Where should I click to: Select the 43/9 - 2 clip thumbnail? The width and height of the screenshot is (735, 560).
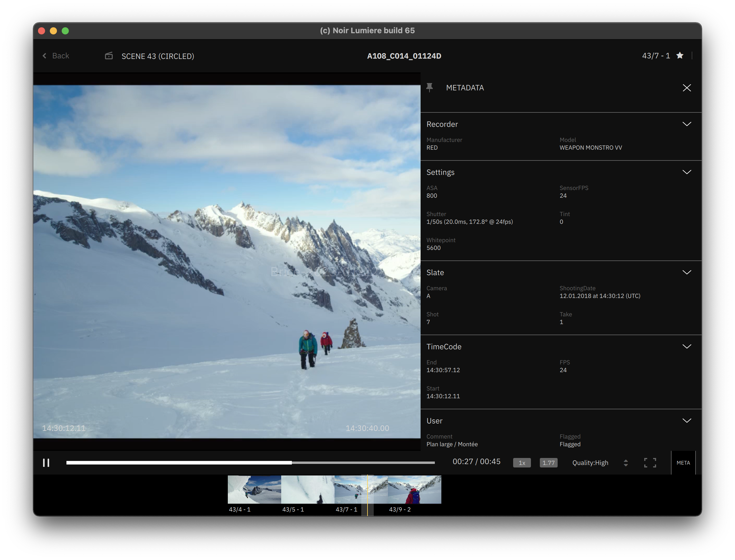pyautogui.click(x=414, y=490)
